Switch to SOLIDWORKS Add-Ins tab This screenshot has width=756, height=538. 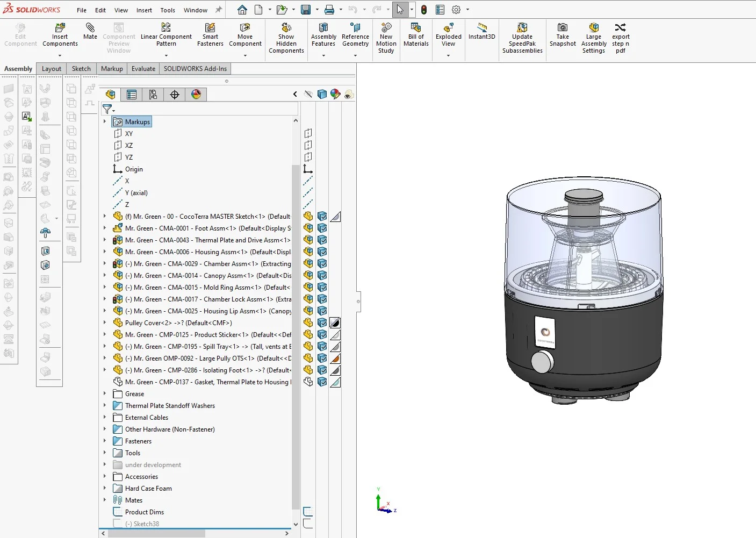pyautogui.click(x=195, y=69)
